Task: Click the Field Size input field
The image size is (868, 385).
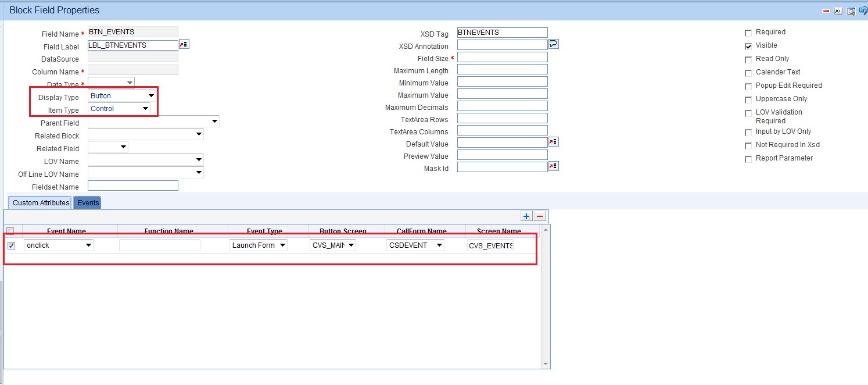Action: click(x=503, y=57)
